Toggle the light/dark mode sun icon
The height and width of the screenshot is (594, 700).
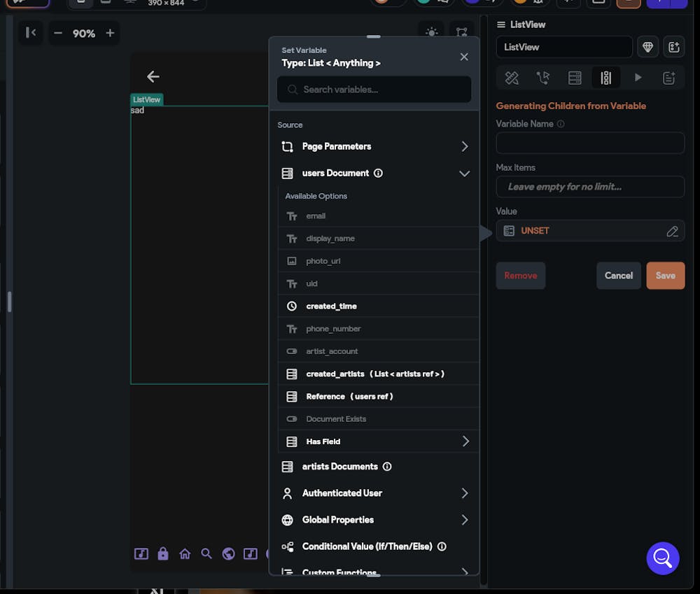pyautogui.click(x=432, y=32)
